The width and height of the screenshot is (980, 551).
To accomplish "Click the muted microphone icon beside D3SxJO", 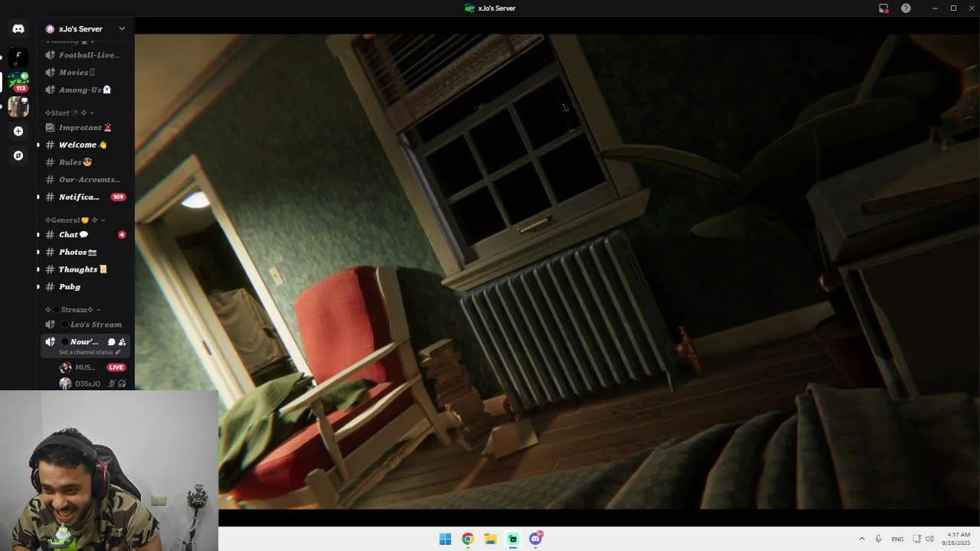I will (x=112, y=383).
